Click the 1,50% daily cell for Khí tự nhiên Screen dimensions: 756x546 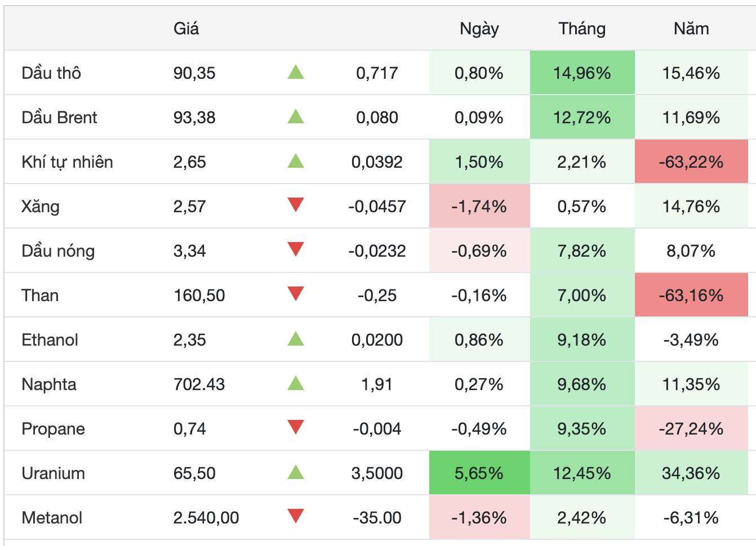(x=479, y=162)
